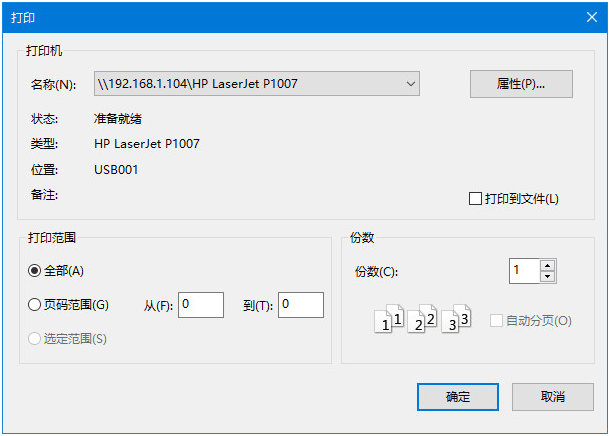Screen dimensions: 610x436
Task: Click the 属性(P)... button
Action: point(520,84)
